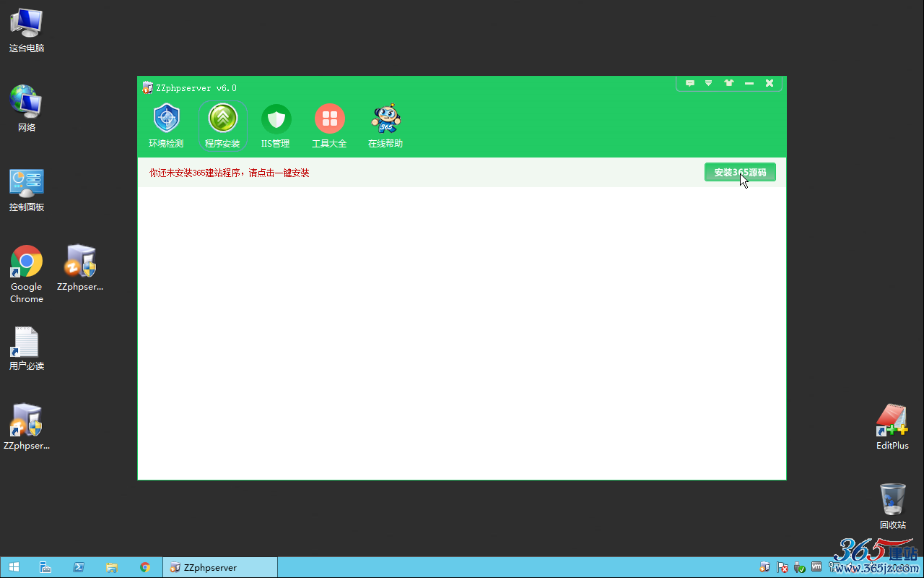Click the ZZphpserver taskbar window button
This screenshot has height=578, width=924.
click(220, 567)
